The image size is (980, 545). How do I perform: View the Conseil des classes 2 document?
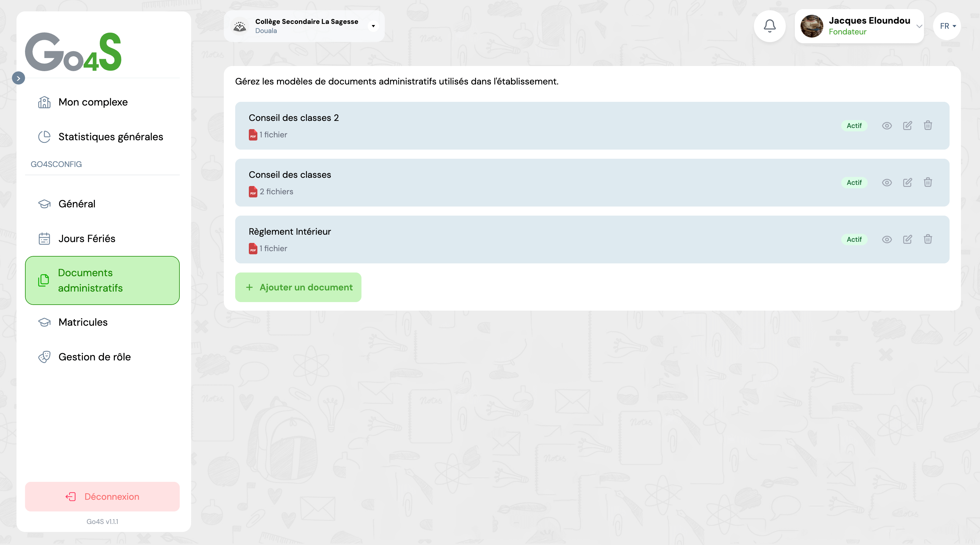click(x=887, y=126)
